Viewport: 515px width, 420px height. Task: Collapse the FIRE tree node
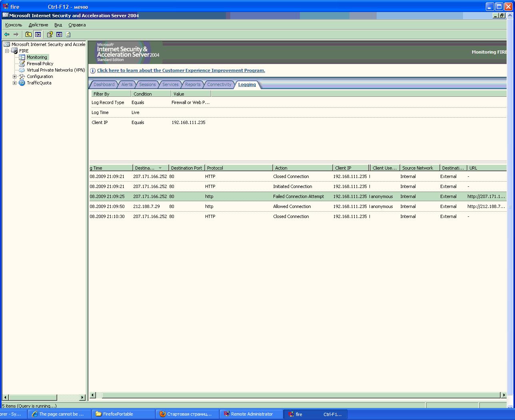point(7,51)
